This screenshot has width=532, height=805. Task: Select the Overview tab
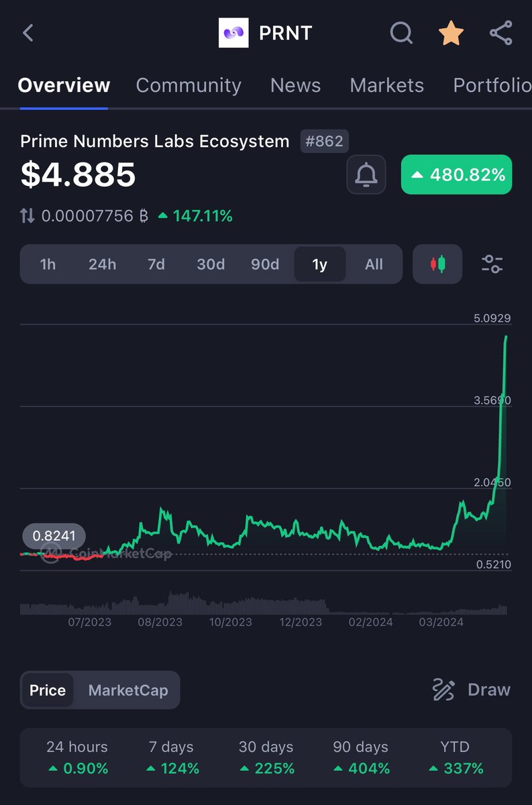[x=64, y=86]
